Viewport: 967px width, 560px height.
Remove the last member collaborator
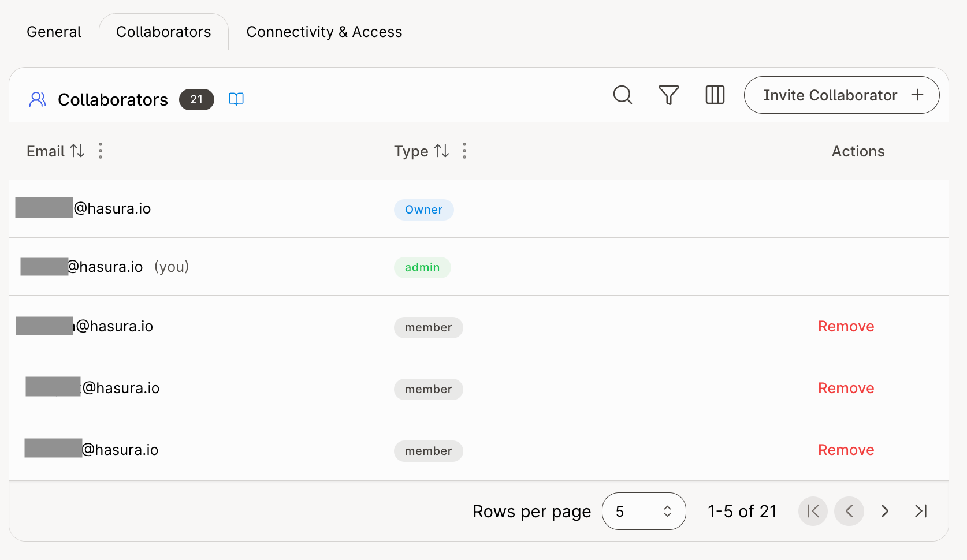tap(846, 450)
